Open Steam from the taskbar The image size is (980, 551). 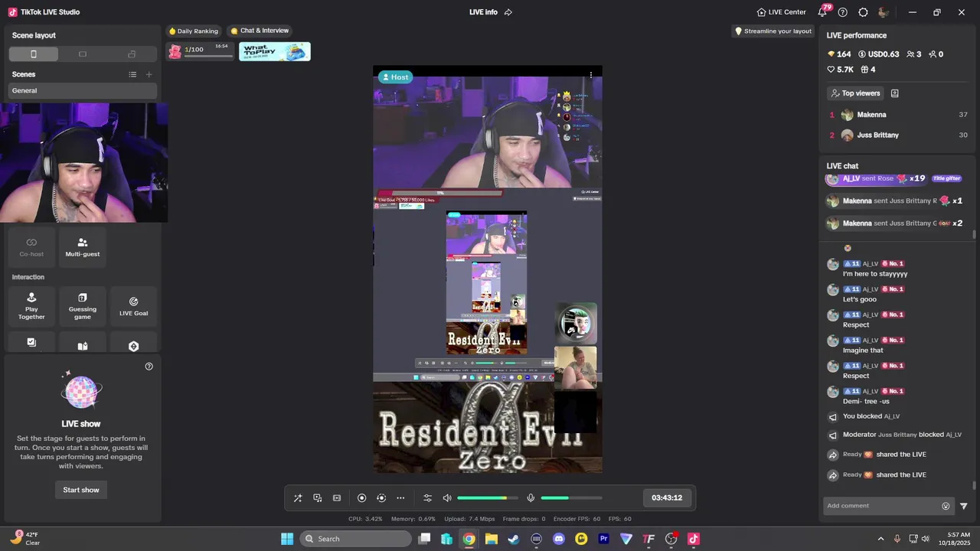(514, 539)
